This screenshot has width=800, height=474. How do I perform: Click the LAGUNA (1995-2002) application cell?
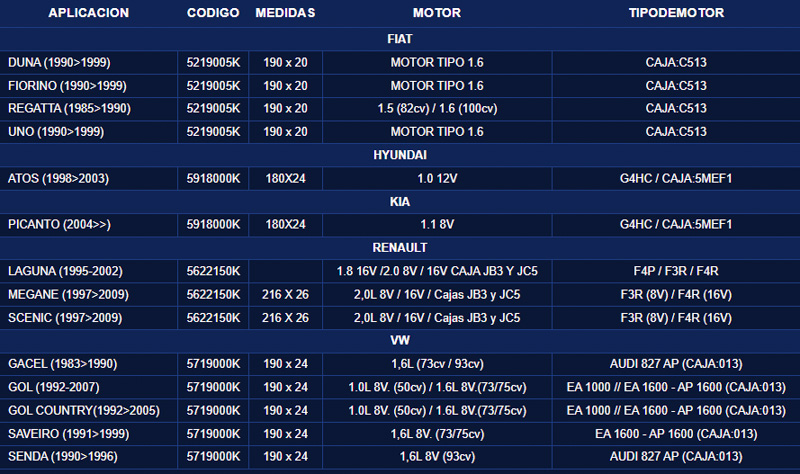pyautogui.click(x=64, y=270)
